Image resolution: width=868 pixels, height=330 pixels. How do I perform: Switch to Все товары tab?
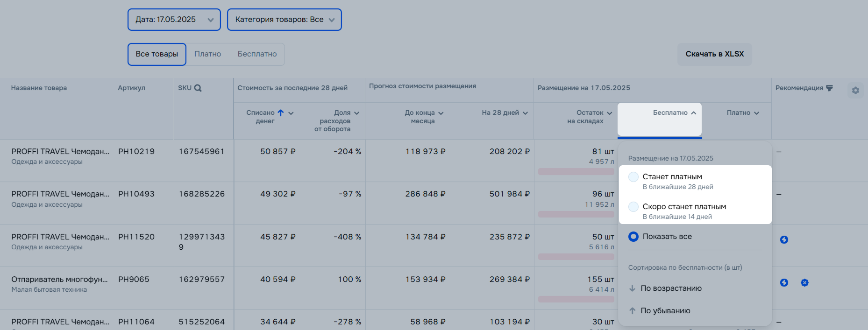point(157,54)
